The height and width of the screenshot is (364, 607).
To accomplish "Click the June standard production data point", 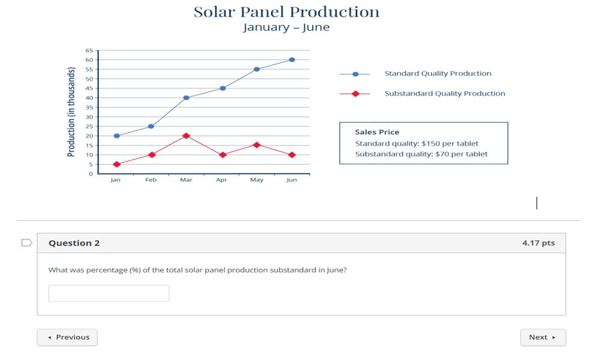I will pos(290,60).
